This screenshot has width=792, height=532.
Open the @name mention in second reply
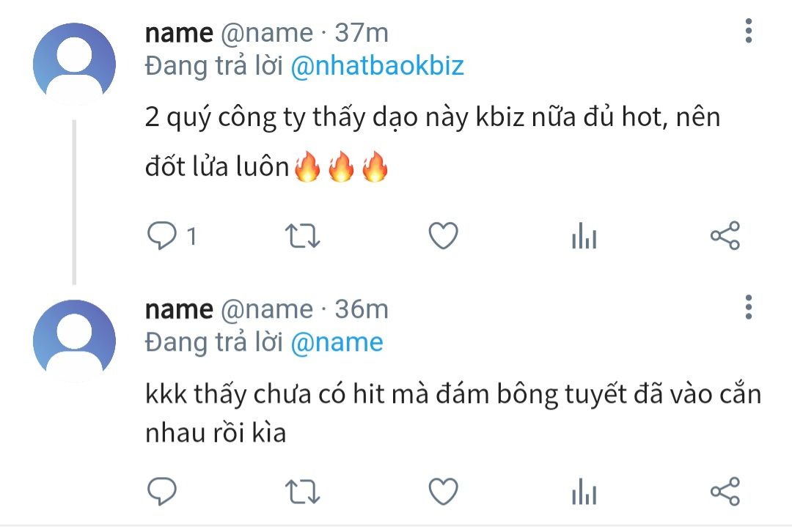pyautogui.click(x=337, y=342)
